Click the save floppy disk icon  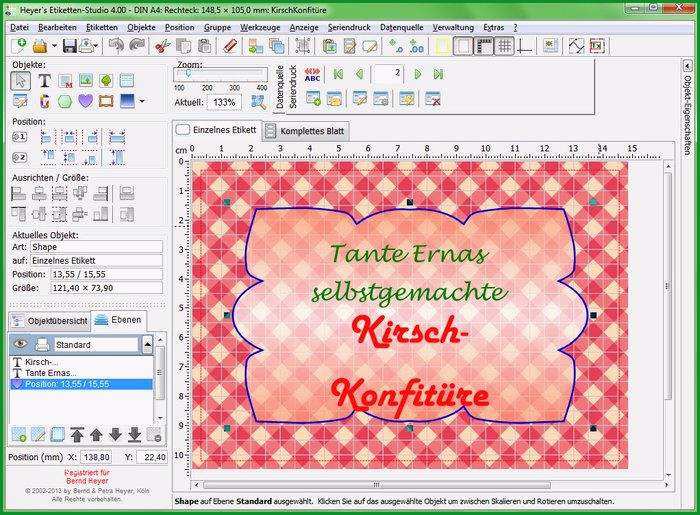(70, 46)
